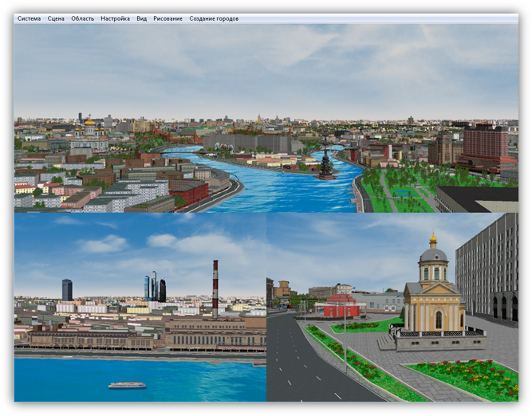The image size is (532, 416).
Task: Select the lone dark skyscraper on the skyline
Action: 67,290
